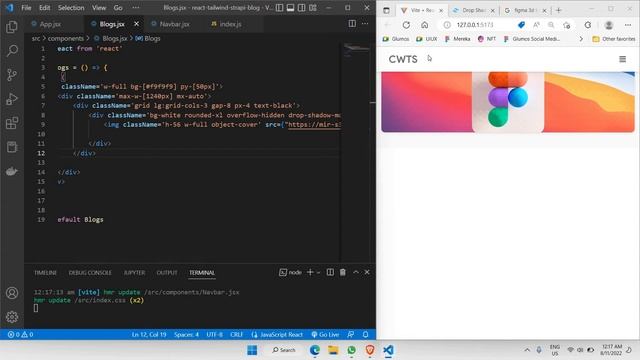Click Ln 12, Col 19 status item
640x360 pixels.
click(149, 334)
